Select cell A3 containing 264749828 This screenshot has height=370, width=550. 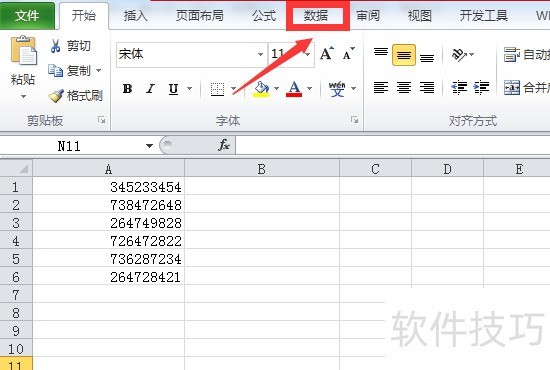(x=109, y=223)
